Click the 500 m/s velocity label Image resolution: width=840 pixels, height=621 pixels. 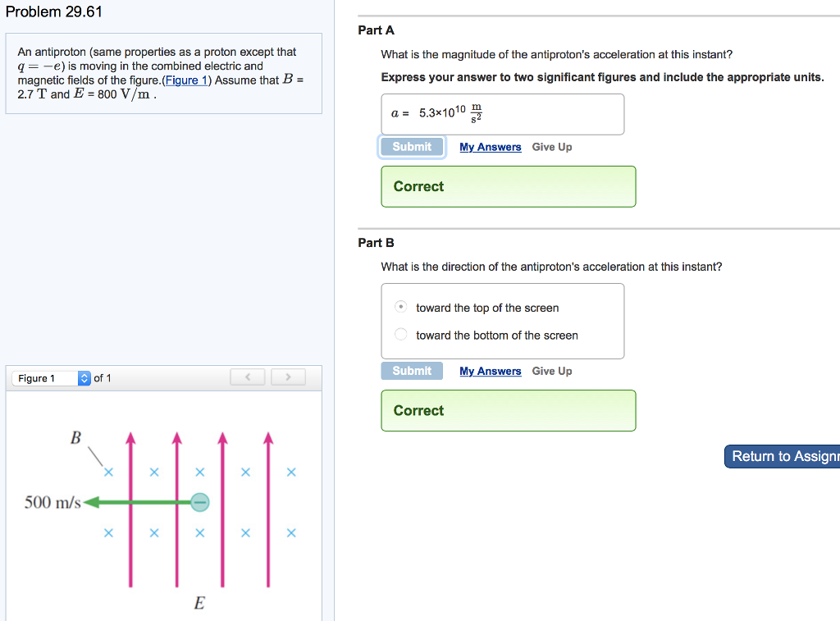pos(52,502)
